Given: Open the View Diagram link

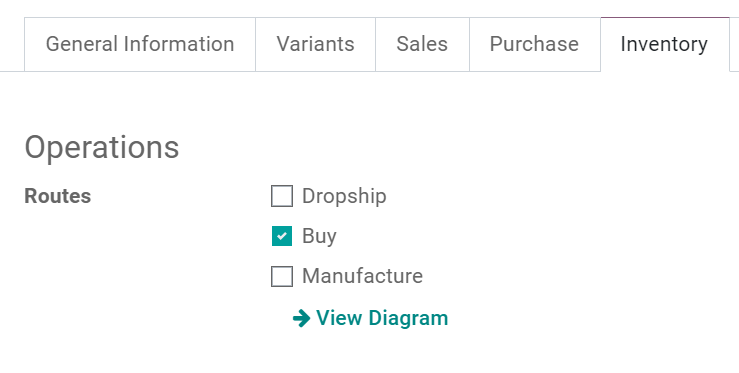Looking at the screenshot, I should point(370,318).
